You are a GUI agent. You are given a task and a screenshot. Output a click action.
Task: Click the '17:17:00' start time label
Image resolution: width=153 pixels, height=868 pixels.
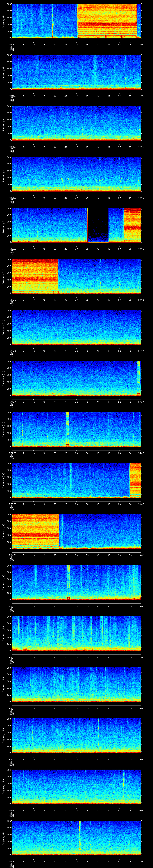pos(12,198)
